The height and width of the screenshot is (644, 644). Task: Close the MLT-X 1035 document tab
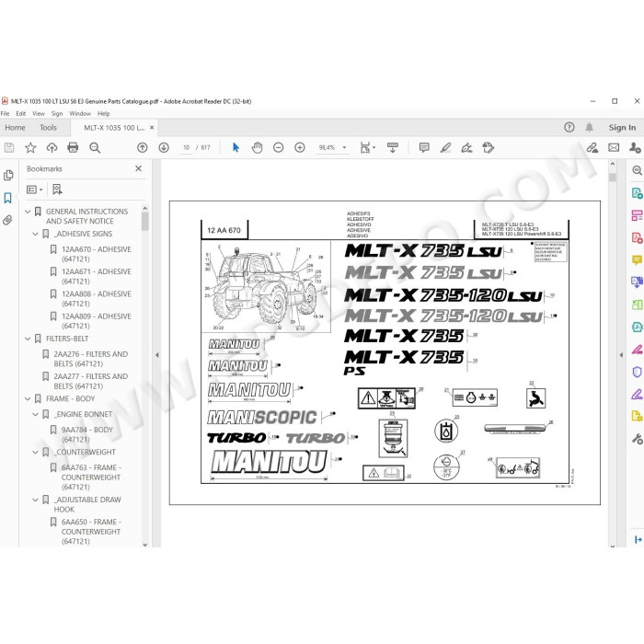pyautogui.click(x=152, y=128)
